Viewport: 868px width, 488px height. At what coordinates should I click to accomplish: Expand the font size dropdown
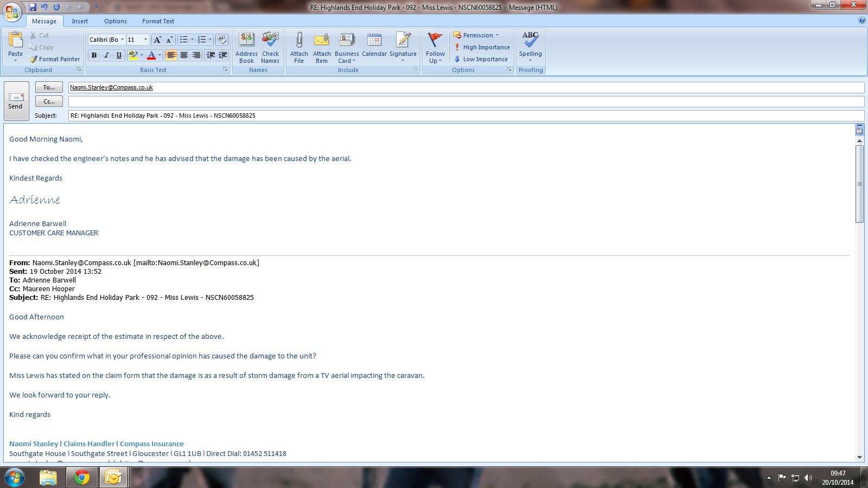[145, 40]
